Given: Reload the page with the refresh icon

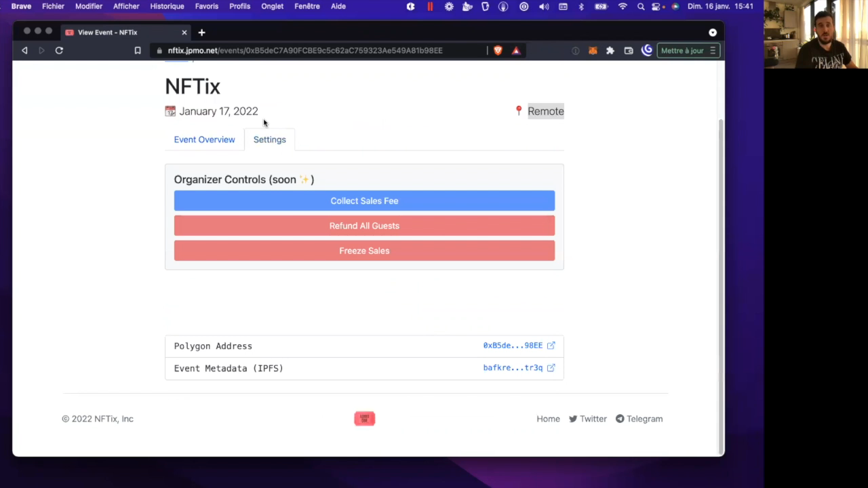Looking at the screenshot, I should (x=59, y=50).
